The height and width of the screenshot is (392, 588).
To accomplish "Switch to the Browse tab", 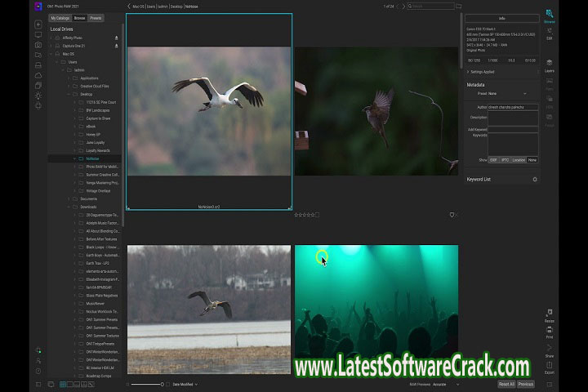I will tap(79, 18).
